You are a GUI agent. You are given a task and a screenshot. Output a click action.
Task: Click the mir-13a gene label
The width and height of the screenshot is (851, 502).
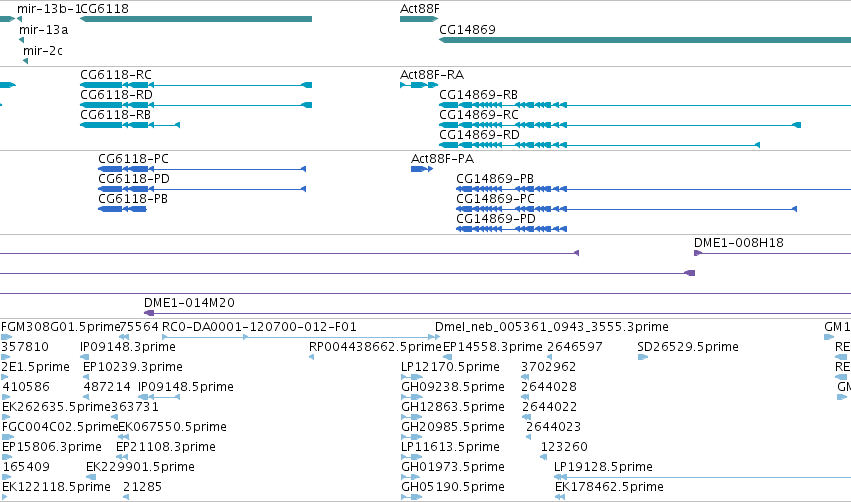(x=43, y=30)
